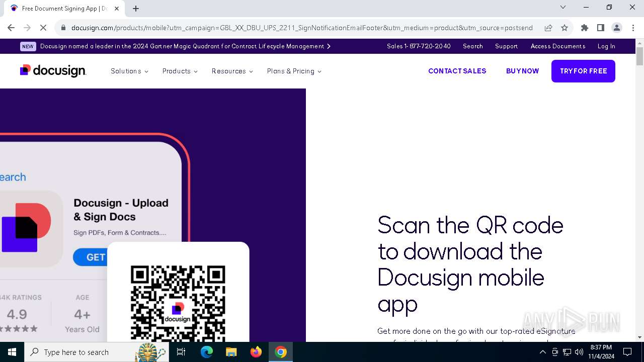644x362 pixels.
Task: Click the BUY NOW link
Action: coord(522,71)
